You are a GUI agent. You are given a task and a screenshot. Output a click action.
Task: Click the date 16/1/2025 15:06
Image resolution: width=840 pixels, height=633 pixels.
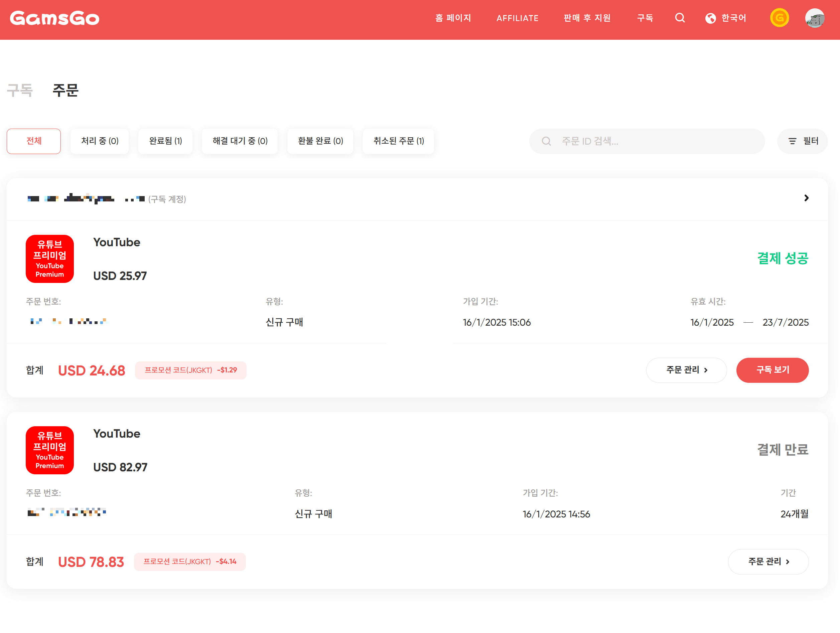click(496, 322)
